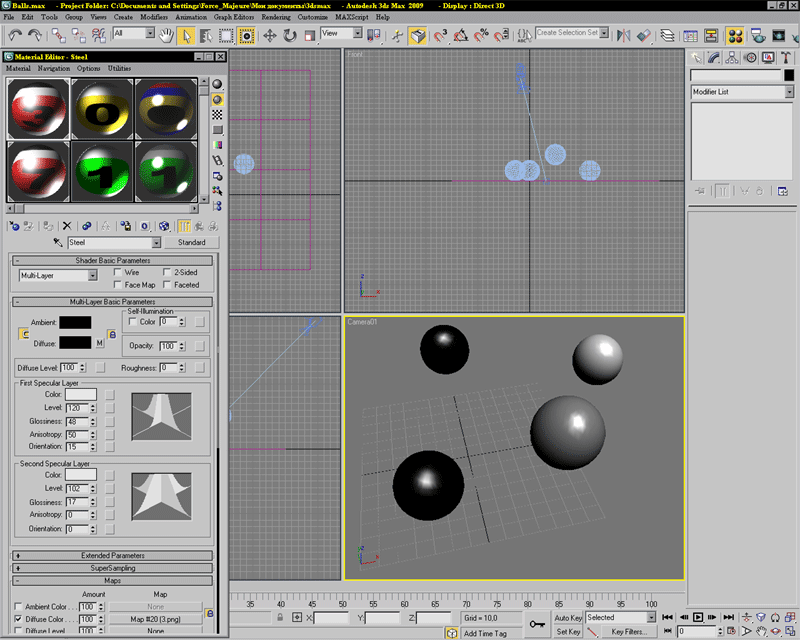Expand the Extended Parameters rollout

(x=112, y=555)
